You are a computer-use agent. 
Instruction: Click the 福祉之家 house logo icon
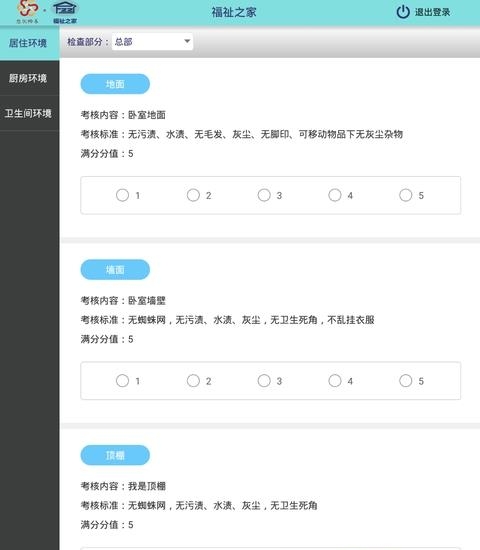[x=65, y=8]
